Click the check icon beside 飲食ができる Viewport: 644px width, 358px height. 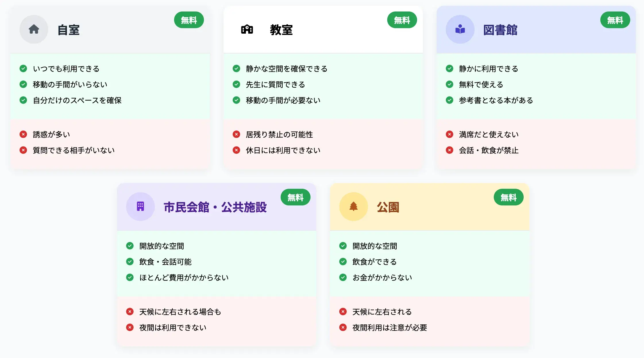pos(343,261)
